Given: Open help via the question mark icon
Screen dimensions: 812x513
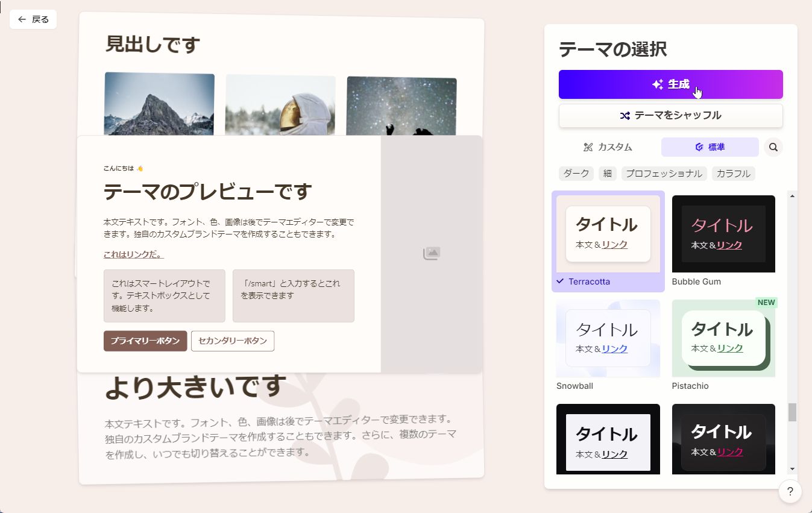Looking at the screenshot, I should click(790, 491).
